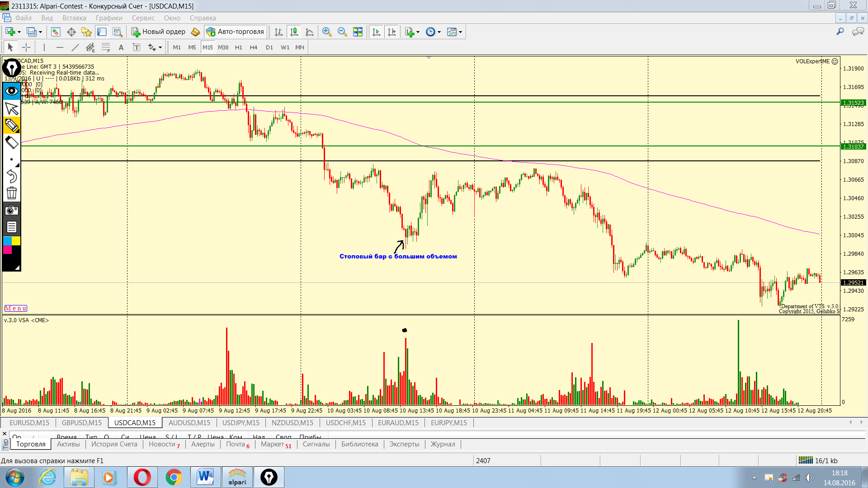868x488 pixels.
Task: Open the Сервис menu
Action: [x=143, y=18]
